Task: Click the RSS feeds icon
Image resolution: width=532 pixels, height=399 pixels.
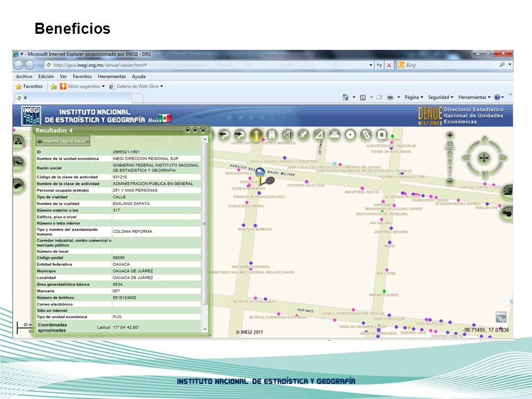Action: (x=362, y=98)
